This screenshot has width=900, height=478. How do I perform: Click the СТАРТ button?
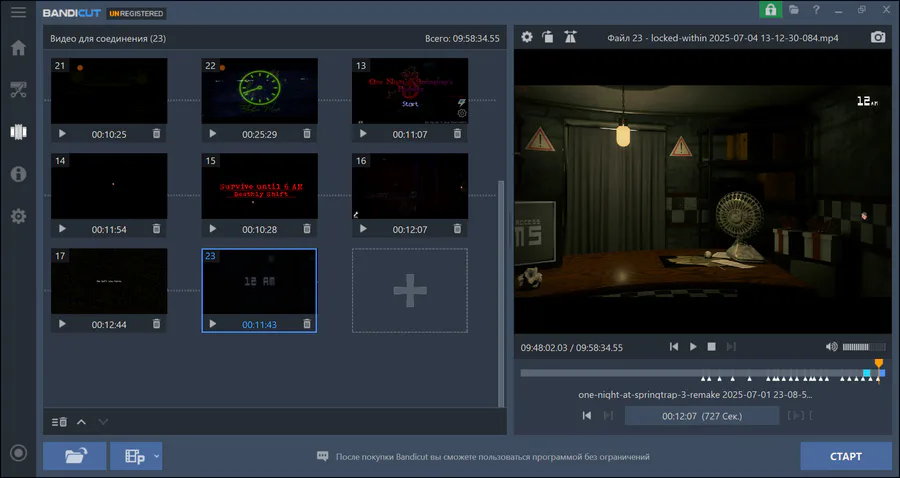coord(846,456)
